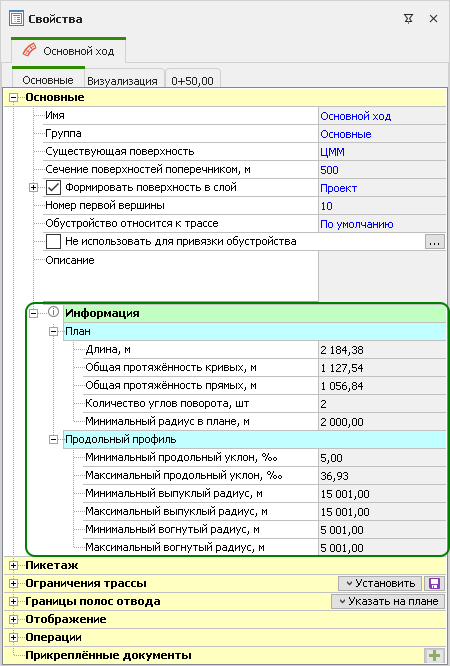Expand the Пикетаж section
The image size is (450, 666).
tap(14, 565)
